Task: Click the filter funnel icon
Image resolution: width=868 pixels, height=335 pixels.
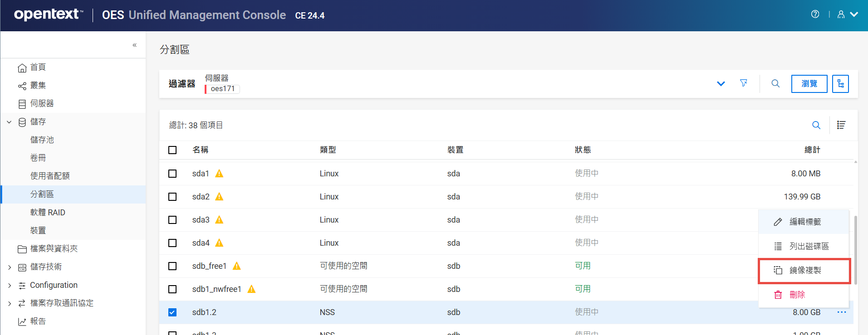Action: [744, 83]
